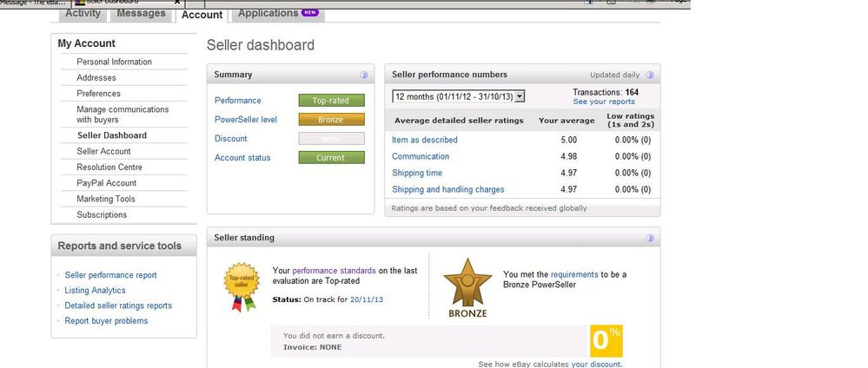
Task: Click the performance standards link
Action: (x=334, y=271)
